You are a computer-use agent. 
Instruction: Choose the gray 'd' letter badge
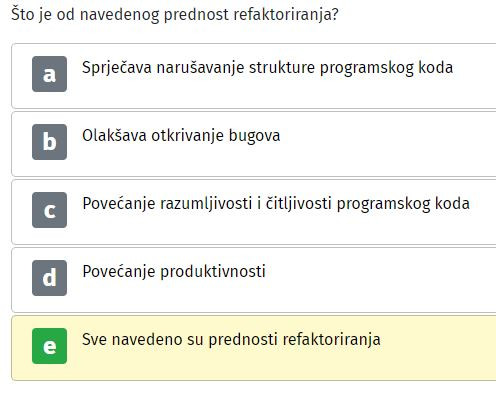(49, 278)
